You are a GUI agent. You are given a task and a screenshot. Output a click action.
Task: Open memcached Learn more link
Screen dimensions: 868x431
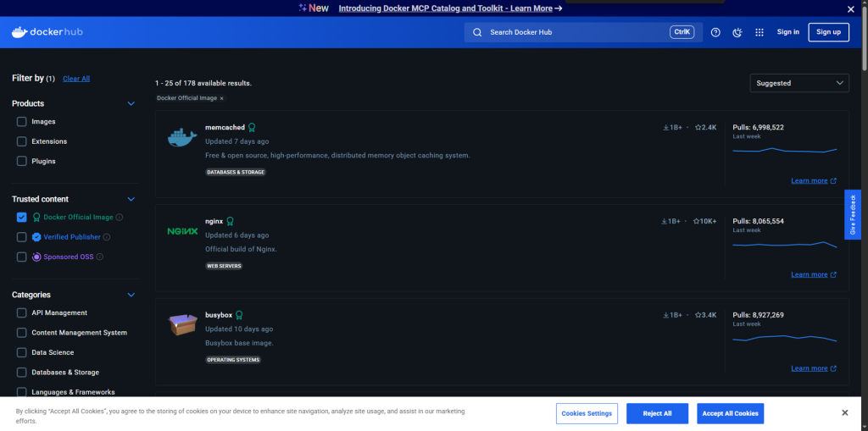813,181
